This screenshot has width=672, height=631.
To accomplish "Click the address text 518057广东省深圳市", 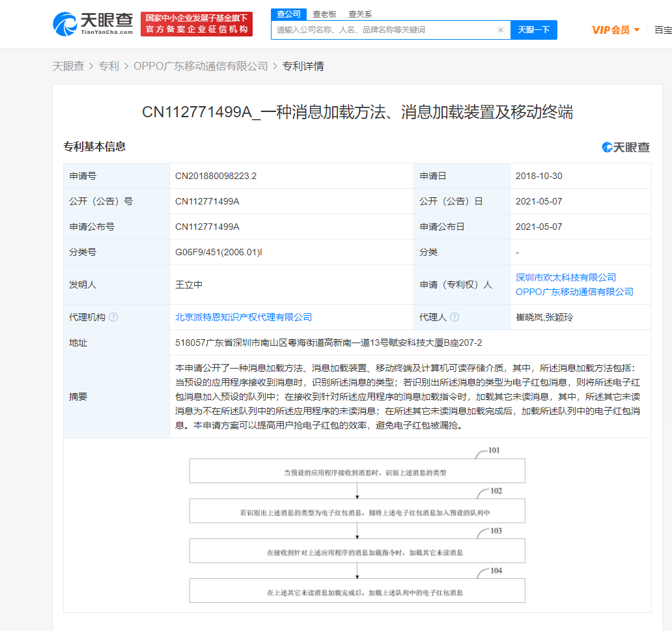I will pyautogui.click(x=329, y=343).
